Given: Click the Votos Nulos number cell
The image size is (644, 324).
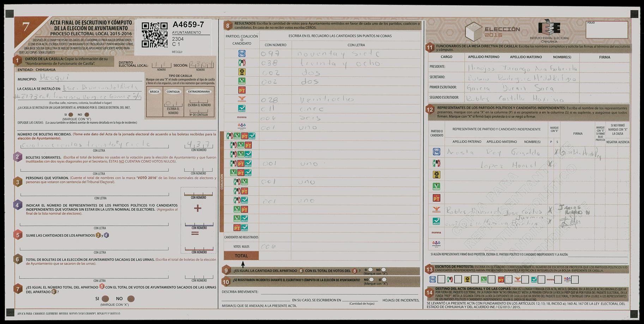Looking at the screenshot, I should 275,246.
